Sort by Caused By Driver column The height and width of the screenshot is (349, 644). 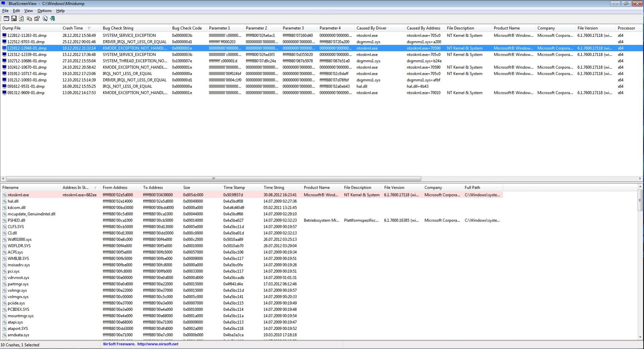(x=379, y=28)
